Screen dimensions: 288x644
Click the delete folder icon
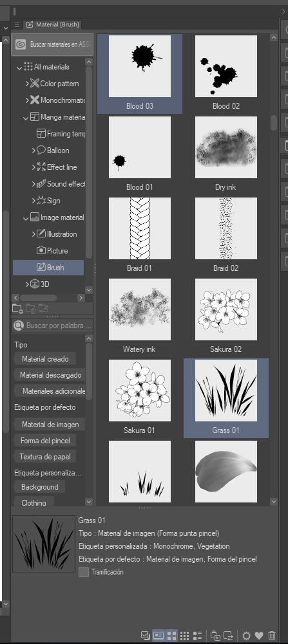pos(30,308)
